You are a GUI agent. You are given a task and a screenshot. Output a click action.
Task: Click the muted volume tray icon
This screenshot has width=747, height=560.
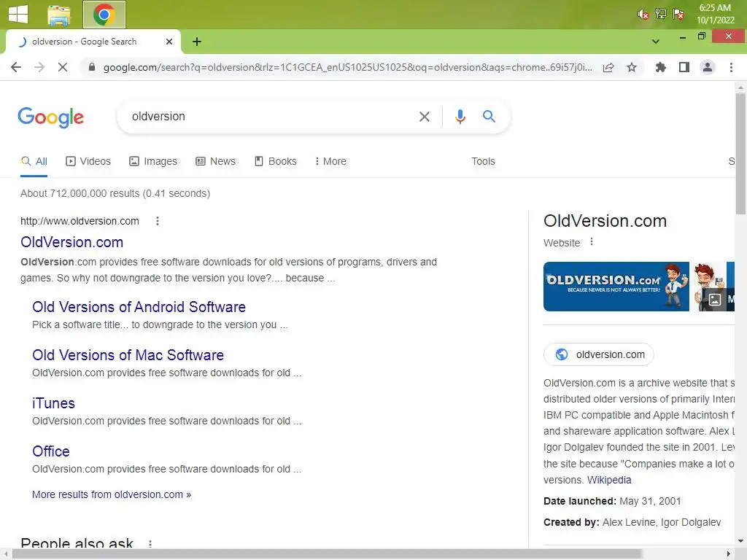[643, 14]
